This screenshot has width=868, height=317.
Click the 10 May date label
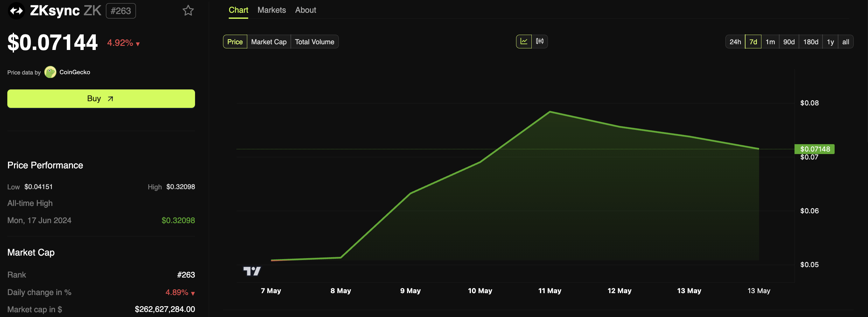tap(480, 290)
